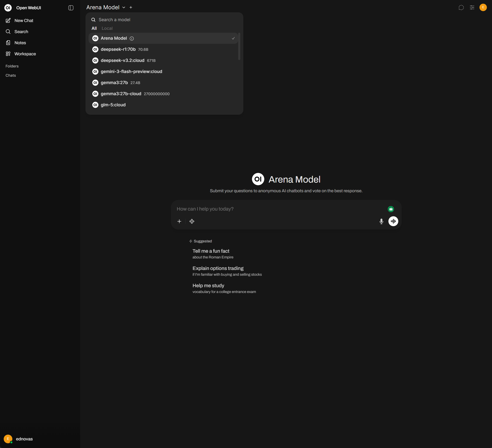Toggle the sidebar collapse icon
The width and height of the screenshot is (492, 448).
(x=71, y=8)
